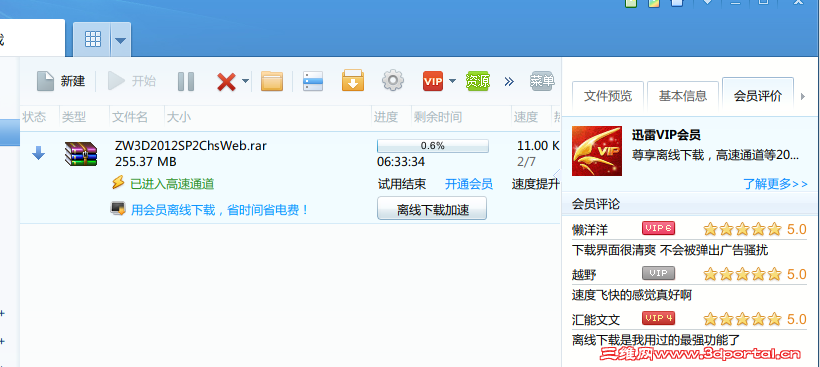Click the 新建 new task button

61,82
